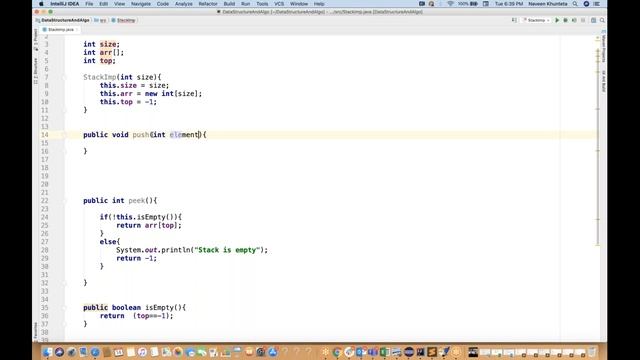Screen dimensions: 640x360
Task: Open Google Chrome from the Dock
Action: (337, 351)
